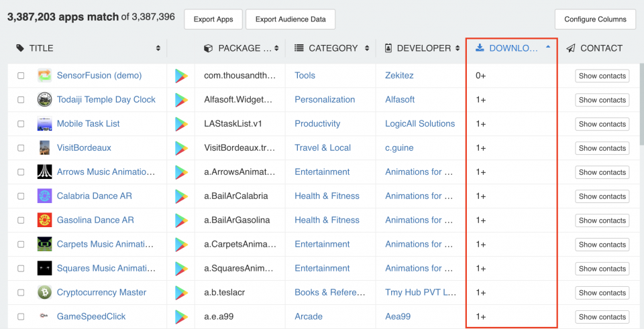The image size is (644, 329).
Task: Show contacts for GameSpeedClick
Action: pyautogui.click(x=602, y=317)
